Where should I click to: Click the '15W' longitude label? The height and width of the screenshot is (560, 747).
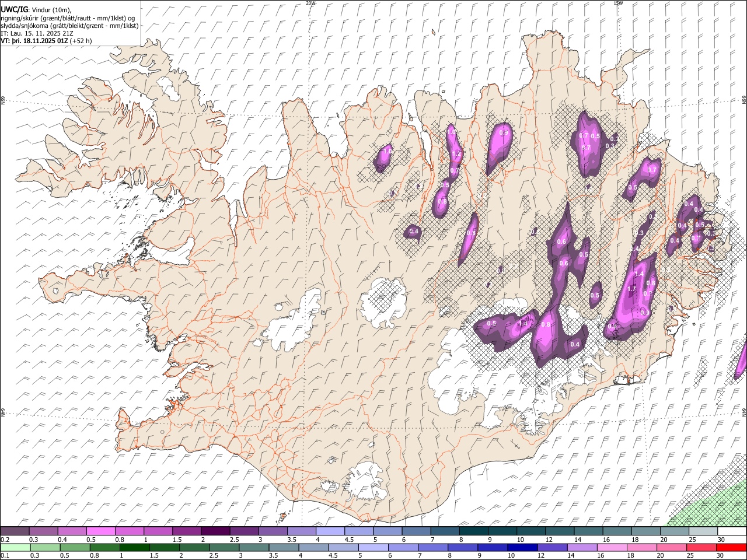click(618, 3)
